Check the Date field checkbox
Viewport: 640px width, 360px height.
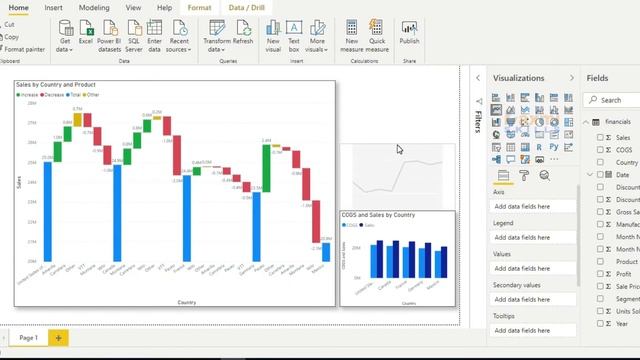tap(600, 175)
